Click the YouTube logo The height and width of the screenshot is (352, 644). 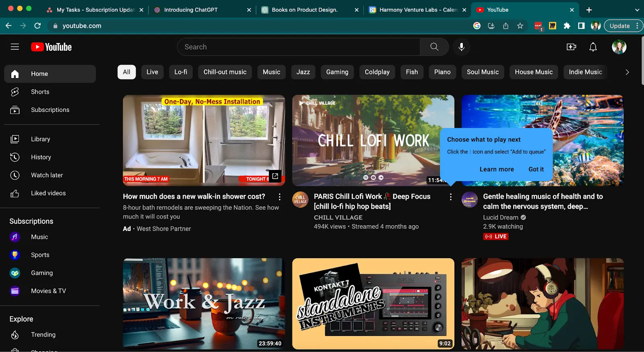[x=52, y=47]
